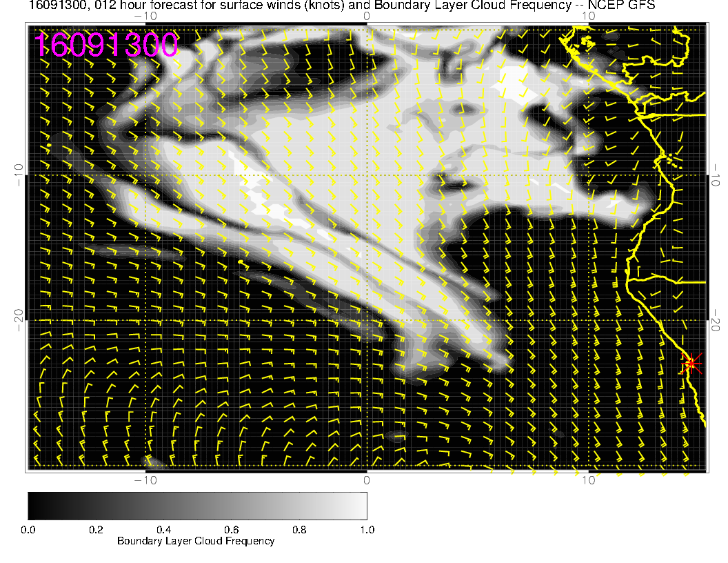
Task: Click the bottom axis 0 longitude label
Action: pyautogui.click(x=367, y=479)
